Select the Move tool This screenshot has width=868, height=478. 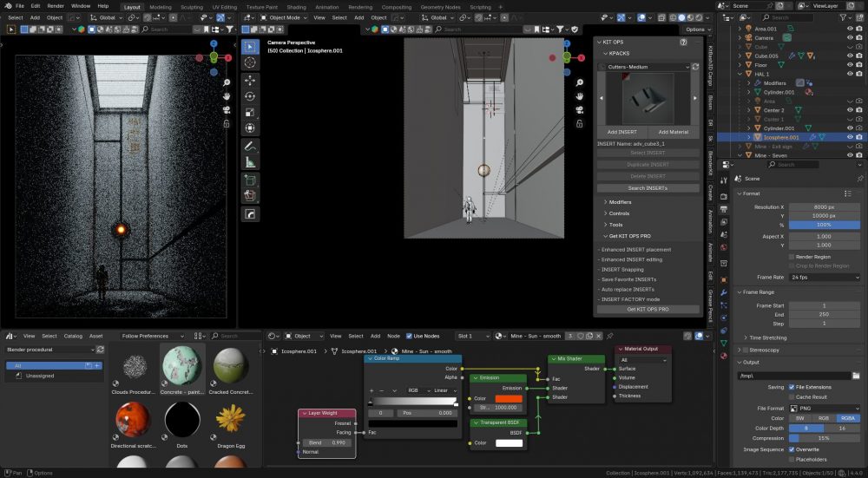250,80
